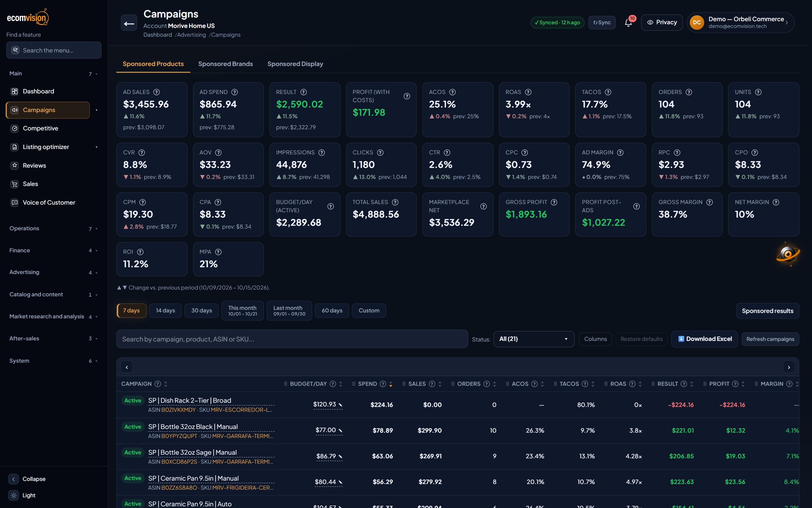Image resolution: width=812 pixels, height=508 pixels.
Task: Collapse the Main section header
Action: [x=53, y=74]
